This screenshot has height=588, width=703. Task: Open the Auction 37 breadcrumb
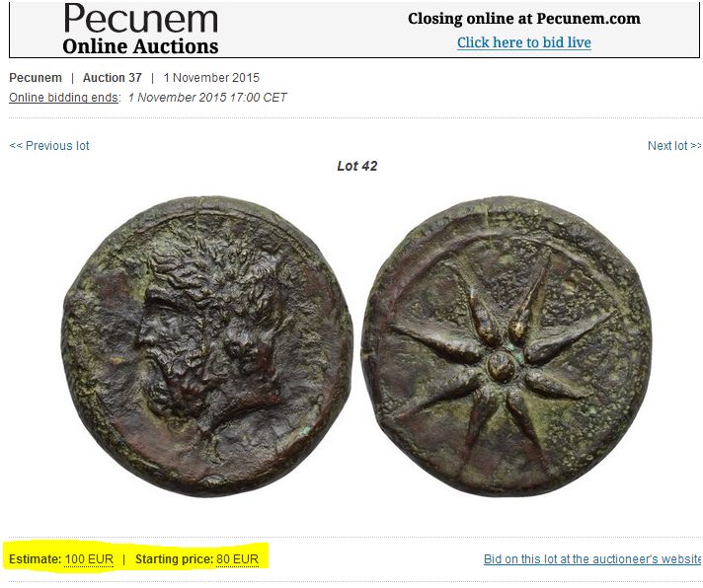point(113,78)
